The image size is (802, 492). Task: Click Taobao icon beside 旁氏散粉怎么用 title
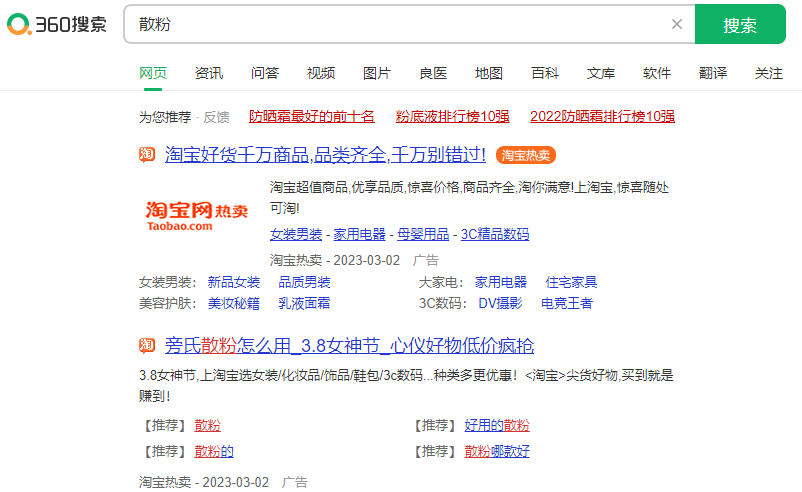(147, 345)
